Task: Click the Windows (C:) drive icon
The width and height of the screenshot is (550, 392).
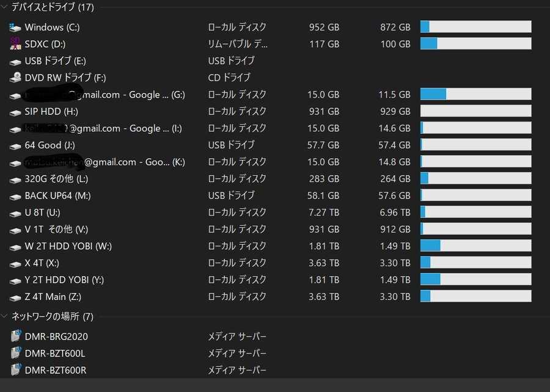Action: point(15,27)
